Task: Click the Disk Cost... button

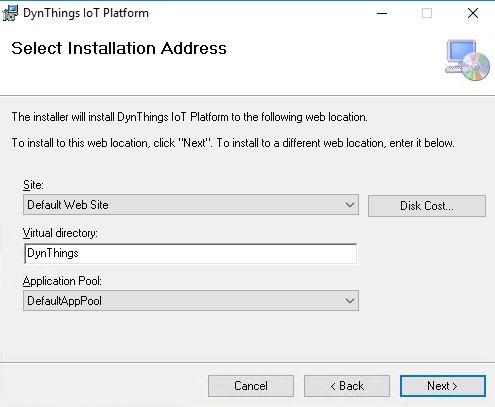Action: tap(427, 206)
